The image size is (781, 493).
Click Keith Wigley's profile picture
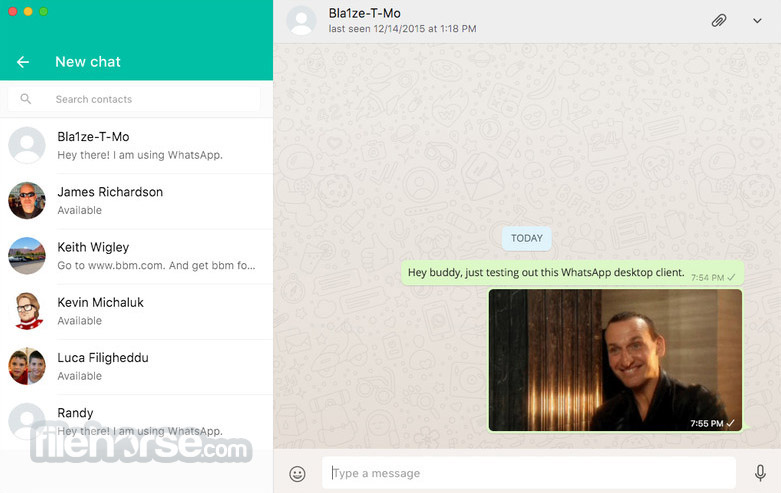click(27, 256)
